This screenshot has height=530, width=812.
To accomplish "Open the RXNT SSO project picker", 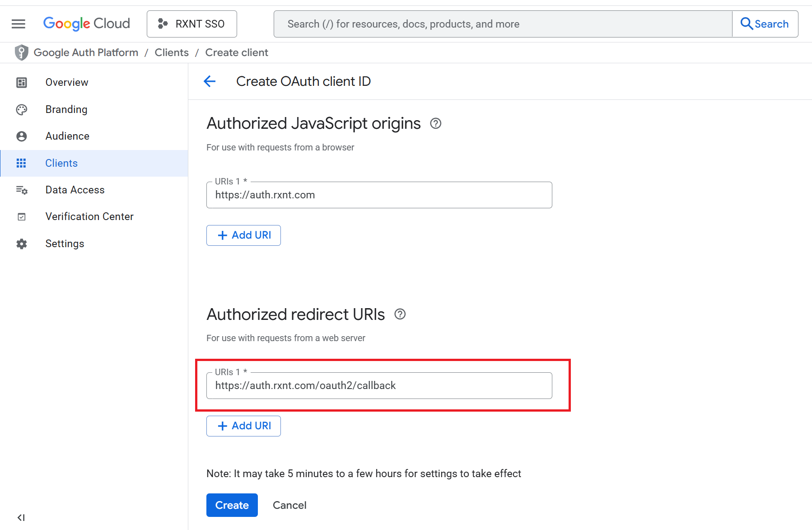I will tap(191, 24).
